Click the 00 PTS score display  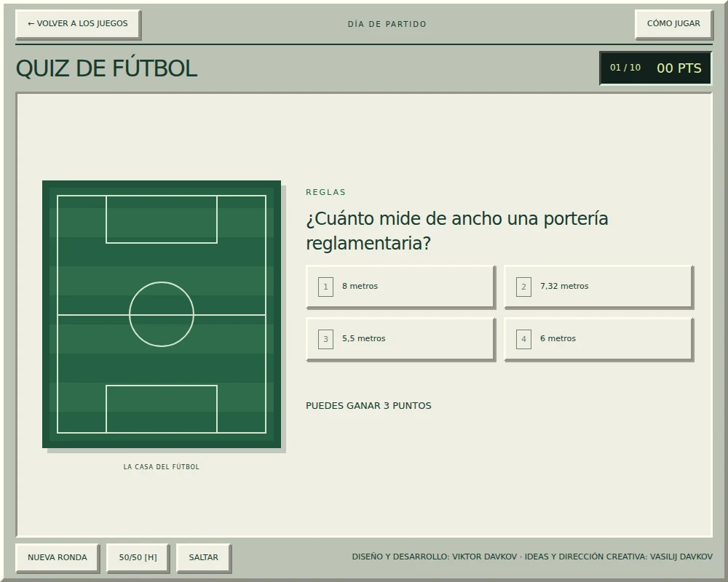click(678, 68)
